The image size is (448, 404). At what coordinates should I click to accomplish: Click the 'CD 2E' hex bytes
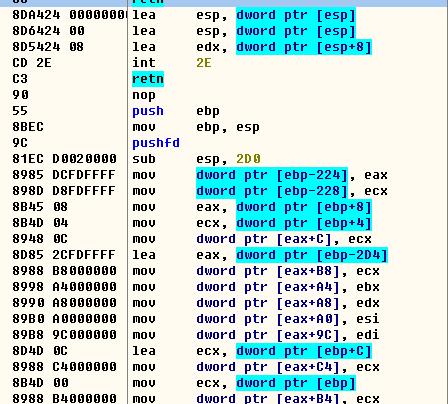[32, 63]
